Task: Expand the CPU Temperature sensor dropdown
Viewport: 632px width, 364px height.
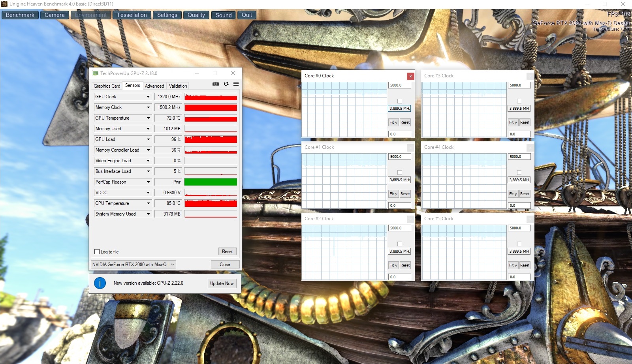Action: click(x=149, y=203)
